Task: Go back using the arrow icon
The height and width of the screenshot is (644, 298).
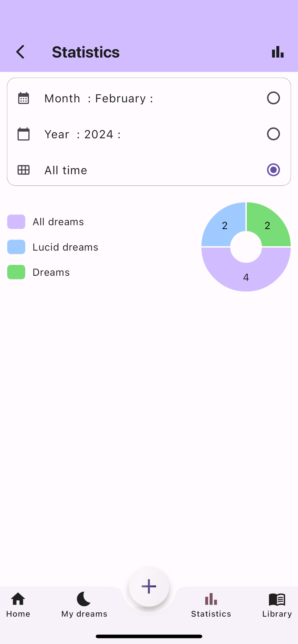Action: point(20,52)
